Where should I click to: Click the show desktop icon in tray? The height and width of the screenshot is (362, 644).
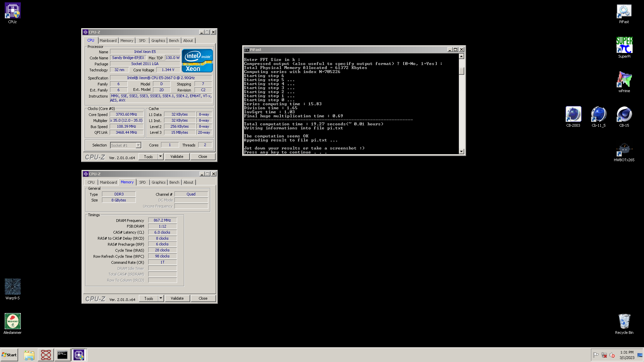pyautogui.click(x=640, y=355)
